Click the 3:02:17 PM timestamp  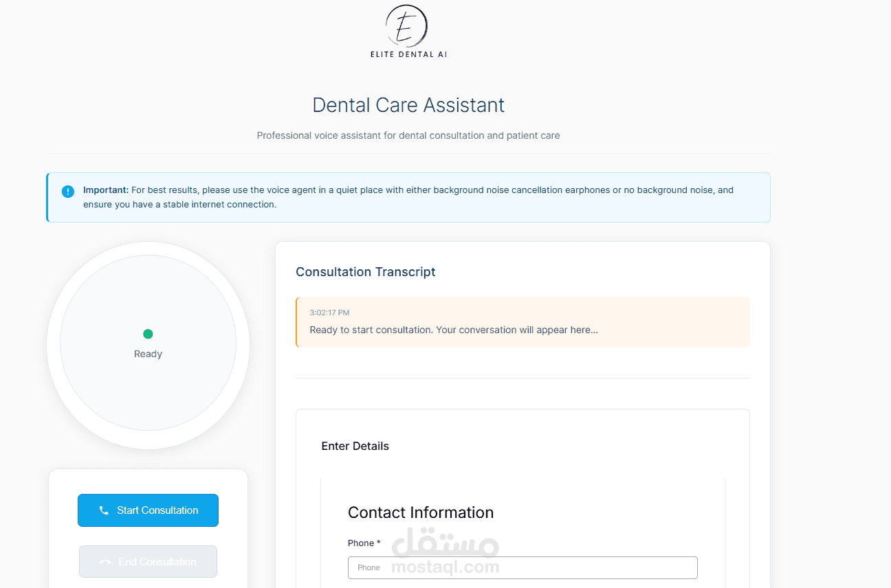[330, 313]
